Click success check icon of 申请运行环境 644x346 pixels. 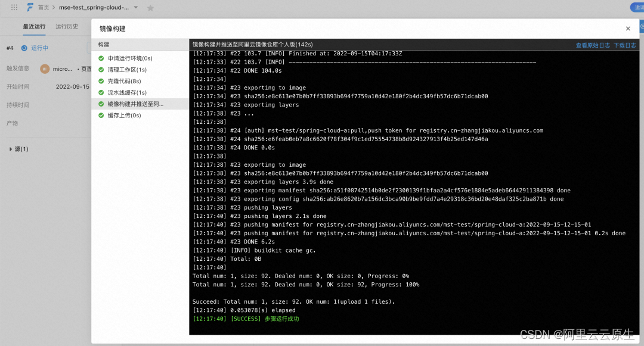click(101, 58)
